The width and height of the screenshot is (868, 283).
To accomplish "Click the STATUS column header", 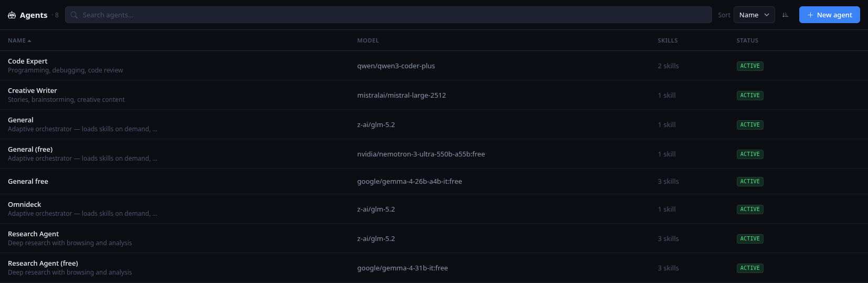I will 747,40.
